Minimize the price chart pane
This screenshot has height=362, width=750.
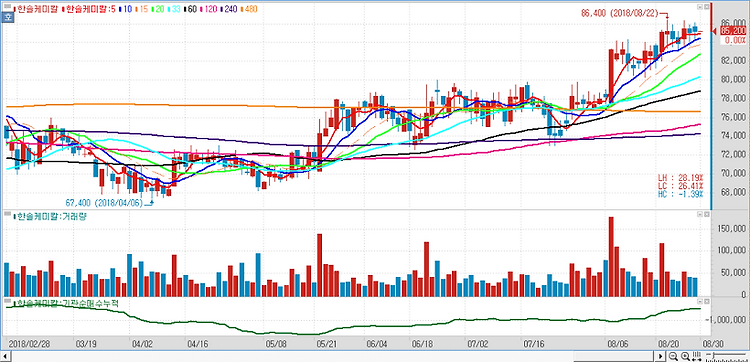pos(699,7)
